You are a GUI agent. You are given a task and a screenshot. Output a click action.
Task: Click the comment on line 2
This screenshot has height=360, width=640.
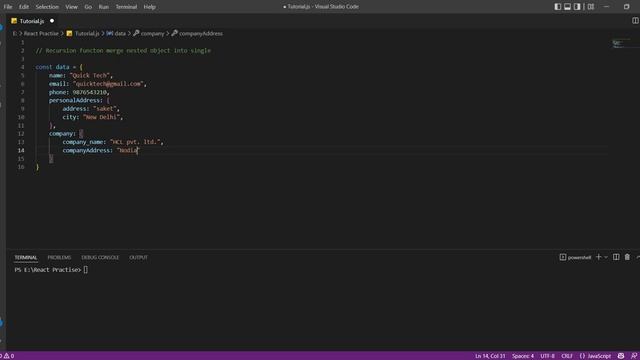(x=123, y=51)
